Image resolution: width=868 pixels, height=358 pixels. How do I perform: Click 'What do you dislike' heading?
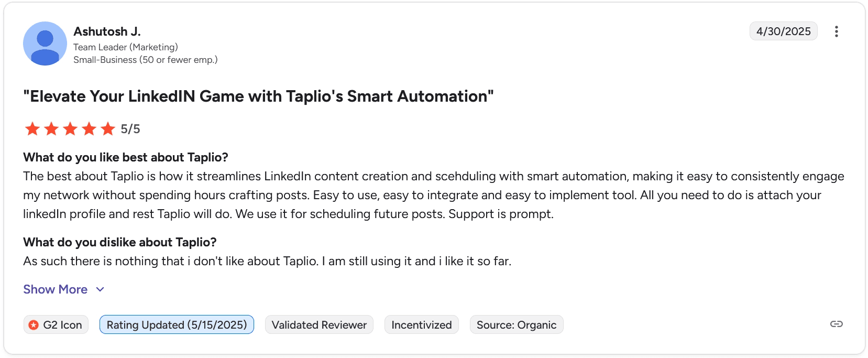coord(120,242)
